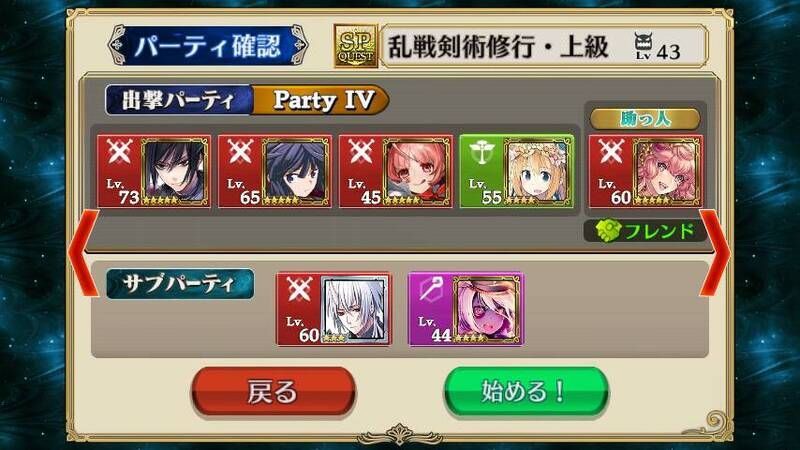Select the Lv.44 purple mage sub party card
The width and height of the screenshot is (800, 450).
click(466, 309)
